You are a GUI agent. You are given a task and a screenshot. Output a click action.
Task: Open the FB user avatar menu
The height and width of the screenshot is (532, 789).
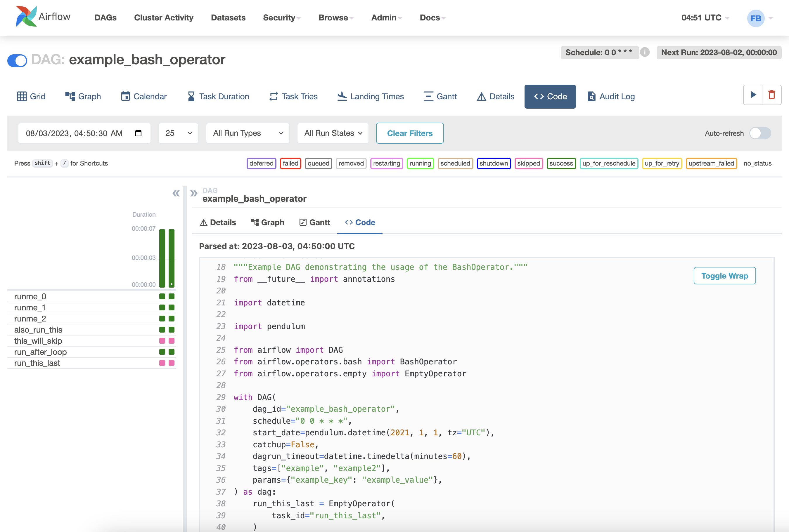click(x=756, y=18)
